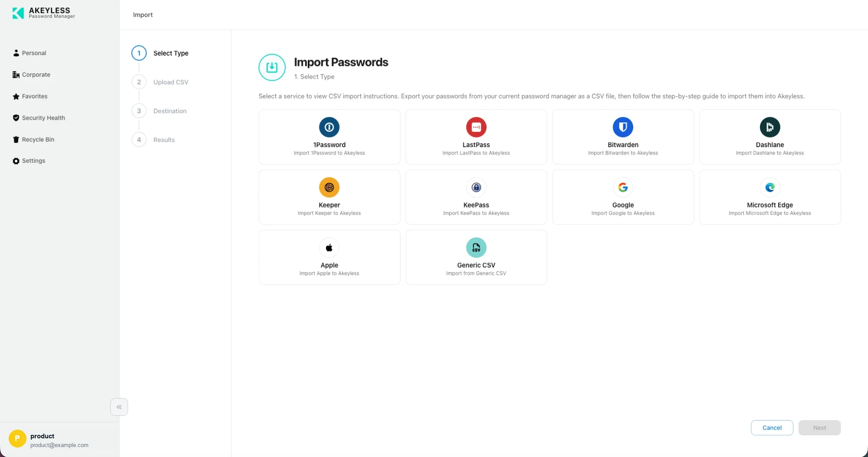Screen dimensions: 868x457
Task: Select step 3 circle in wizard
Action: [139, 111]
